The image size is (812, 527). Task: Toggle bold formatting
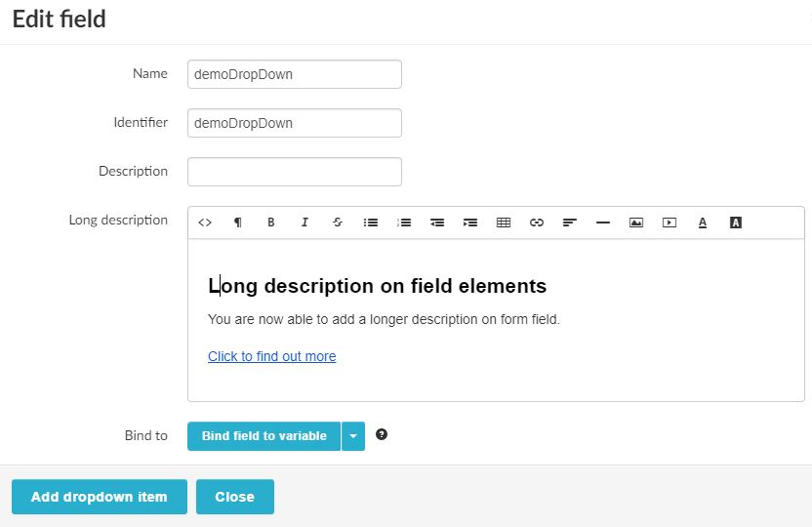coord(271,223)
